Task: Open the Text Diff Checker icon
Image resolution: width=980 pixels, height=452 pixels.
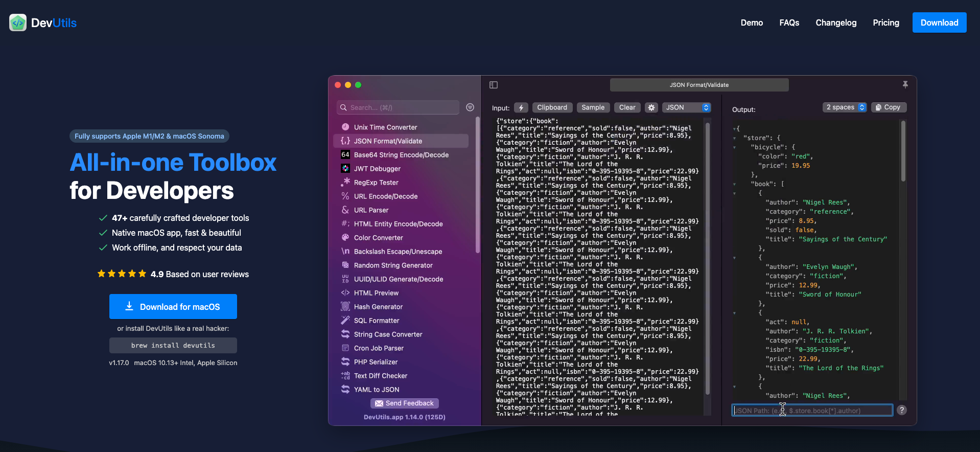Action: (345, 376)
